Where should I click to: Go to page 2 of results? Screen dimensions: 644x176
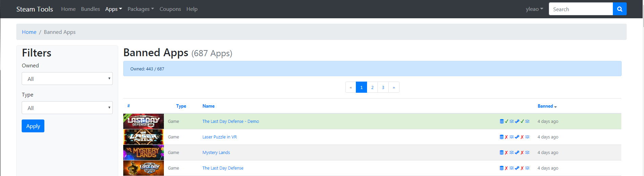372,87
